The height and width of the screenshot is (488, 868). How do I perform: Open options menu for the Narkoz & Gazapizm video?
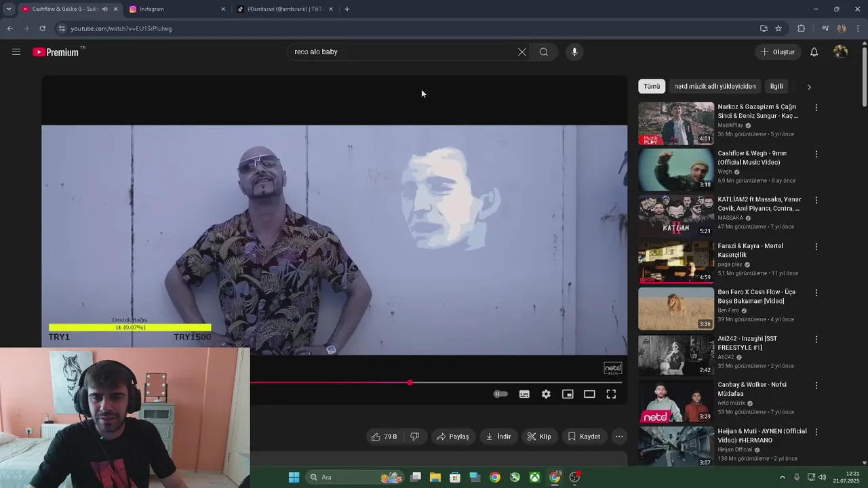click(x=816, y=107)
